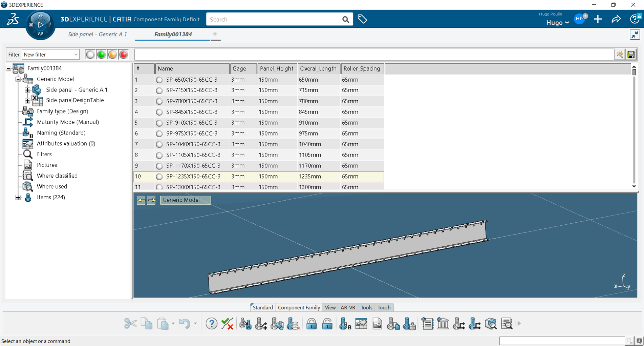Switch to Side panel - Generic A.1 tab
644x346 pixels.
coord(98,34)
